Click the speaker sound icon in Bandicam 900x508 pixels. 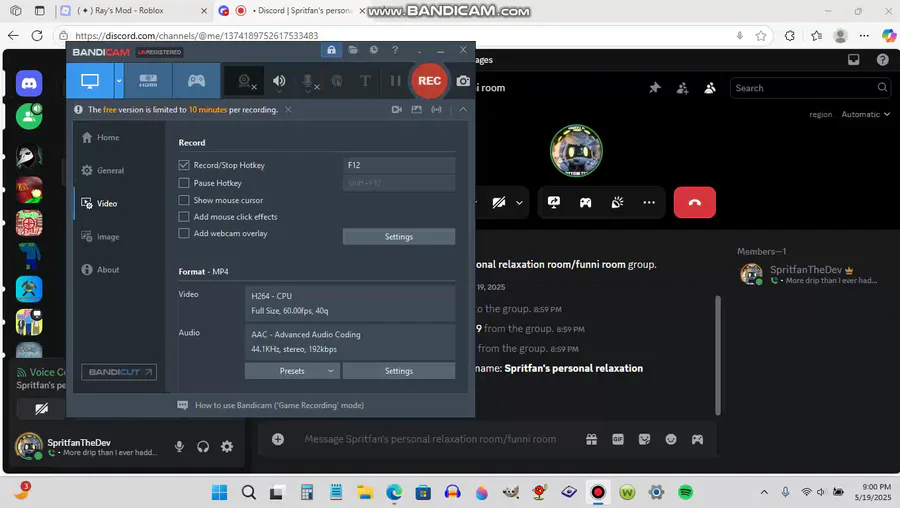[279, 82]
